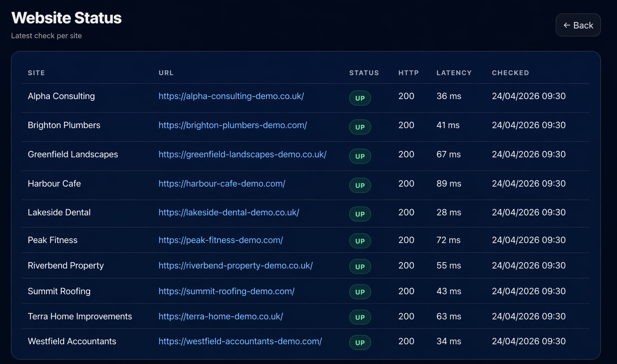617x364 pixels.
Task: Click the UP badge for Summit Roofing
Action: coord(360,292)
